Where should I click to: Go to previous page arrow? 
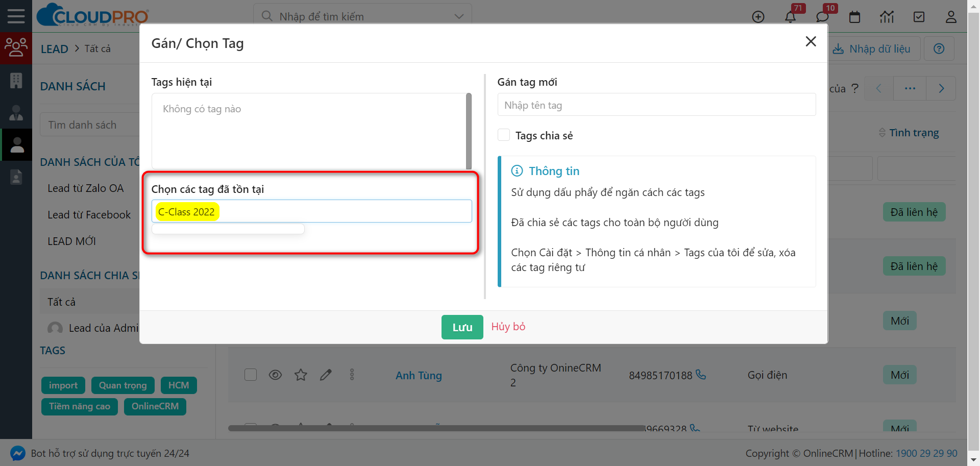point(878,88)
